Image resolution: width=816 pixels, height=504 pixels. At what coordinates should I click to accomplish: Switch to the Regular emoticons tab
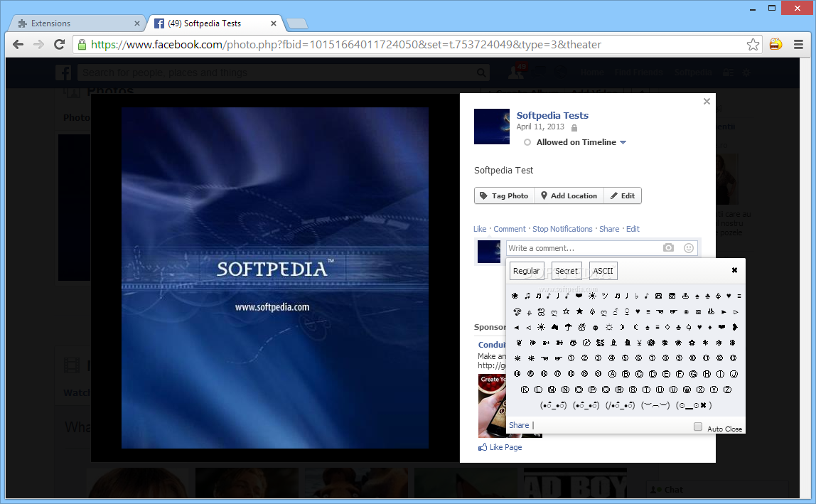click(526, 271)
